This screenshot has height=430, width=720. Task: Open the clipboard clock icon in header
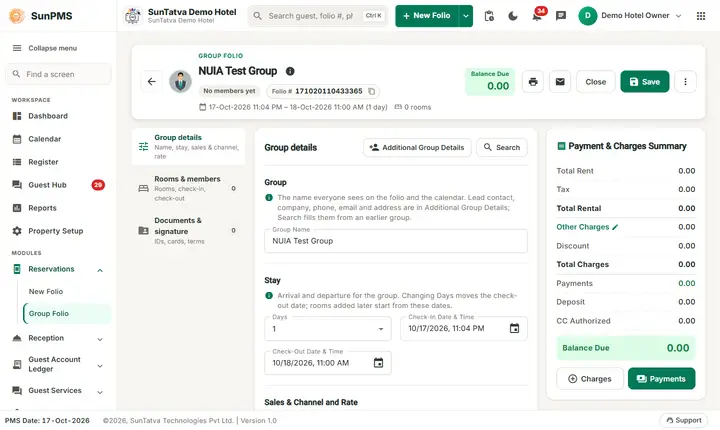[489, 16]
